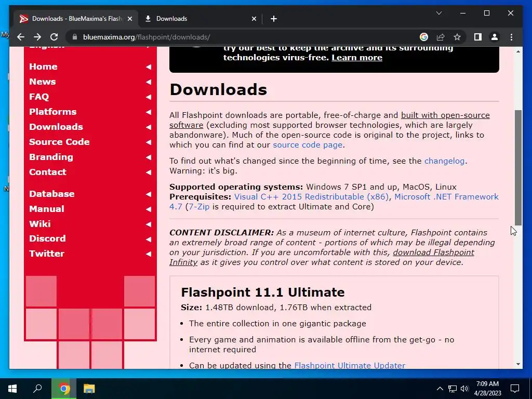Open Manual in the sidebar menu
This screenshot has width=532, height=399.
pos(46,209)
